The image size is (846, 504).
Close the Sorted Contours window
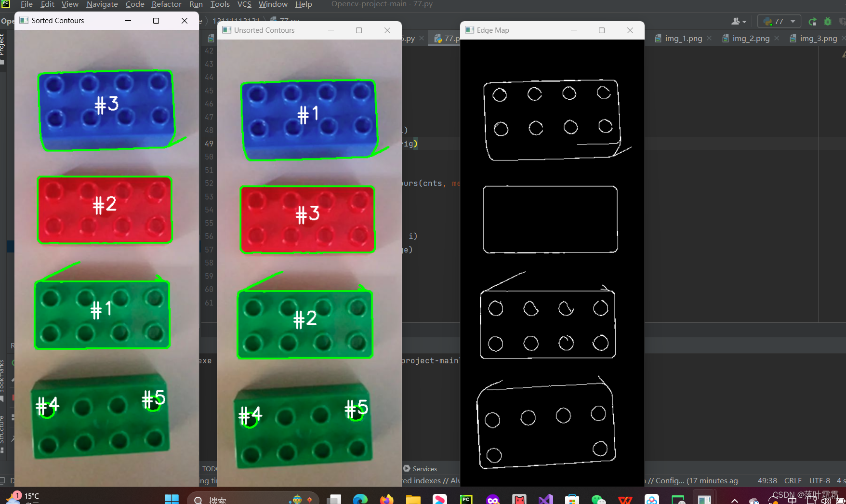[x=185, y=20]
